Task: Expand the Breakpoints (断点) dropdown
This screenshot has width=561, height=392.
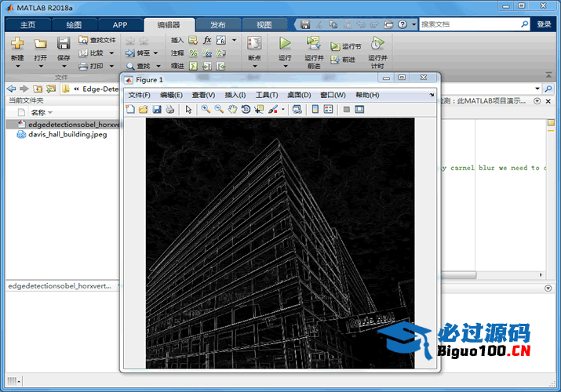Action: 254,67
